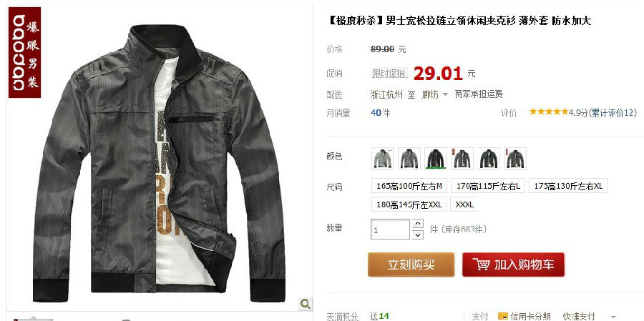Click the shopping cart icon
644x321 pixels.
point(481,264)
